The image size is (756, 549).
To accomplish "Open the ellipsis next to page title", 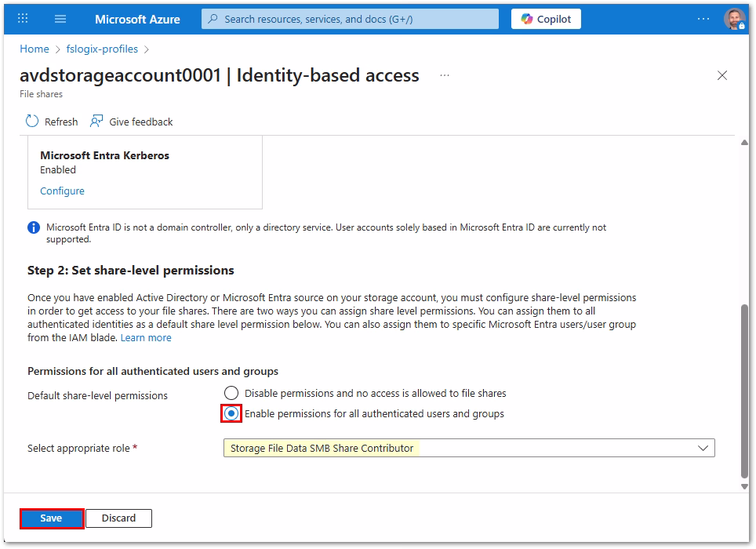I will click(x=445, y=75).
